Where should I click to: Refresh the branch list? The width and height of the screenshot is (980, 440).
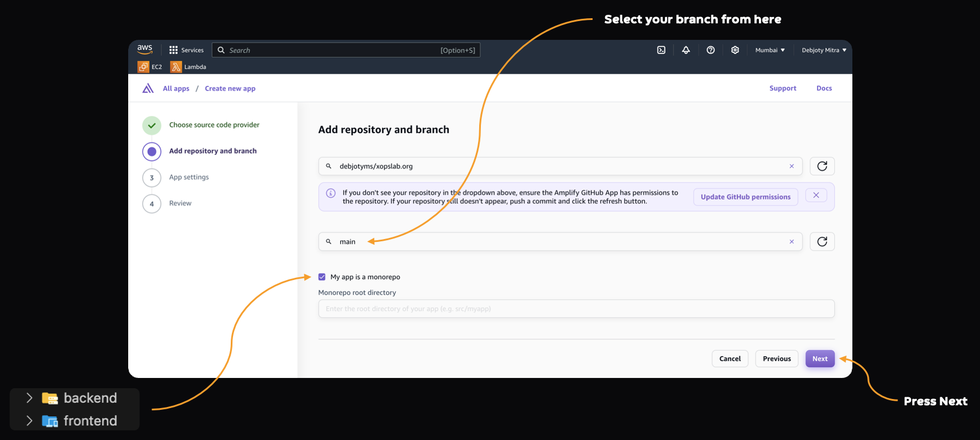tap(822, 241)
